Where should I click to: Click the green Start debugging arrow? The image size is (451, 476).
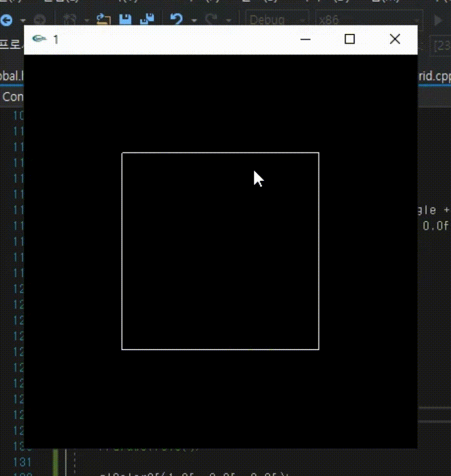438,20
